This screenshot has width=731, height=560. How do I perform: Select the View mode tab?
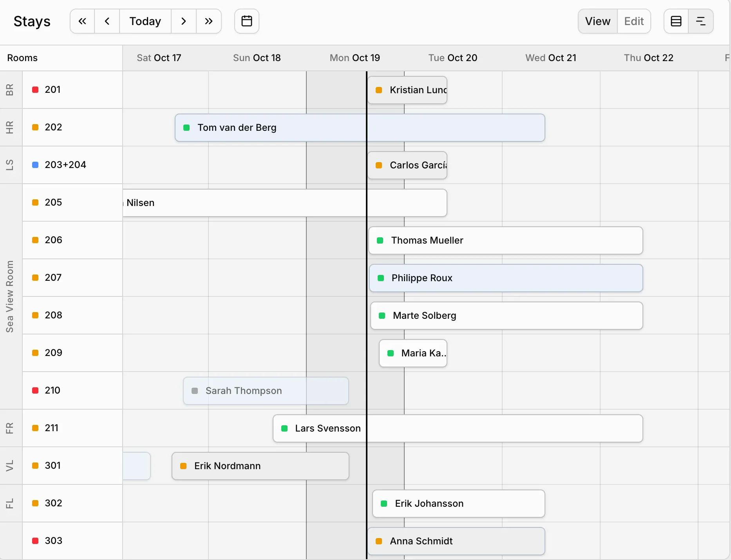(598, 21)
